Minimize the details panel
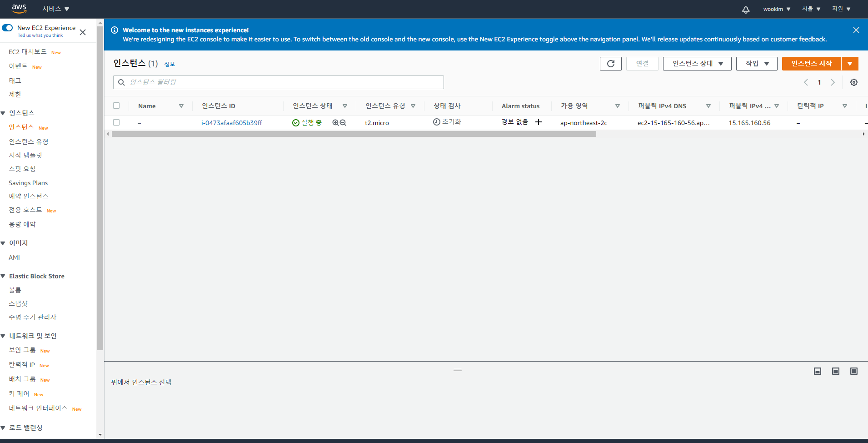This screenshot has width=868, height=443. click(818, 371)
